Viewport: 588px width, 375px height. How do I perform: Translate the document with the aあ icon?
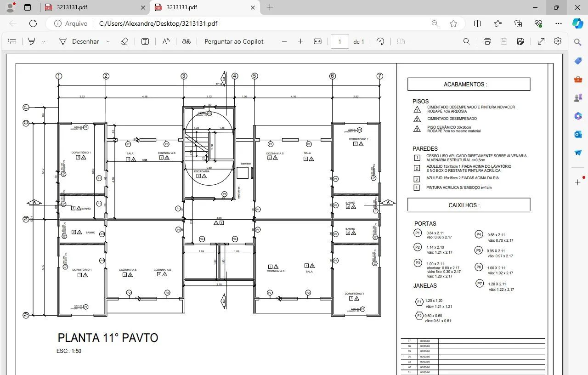click(x=186, y=41)
